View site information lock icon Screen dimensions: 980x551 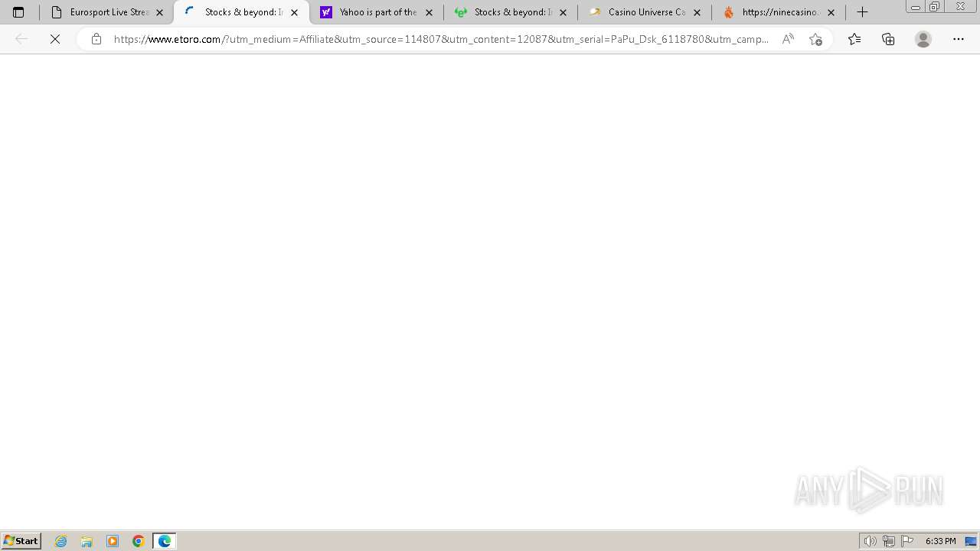tap(96, 39)
